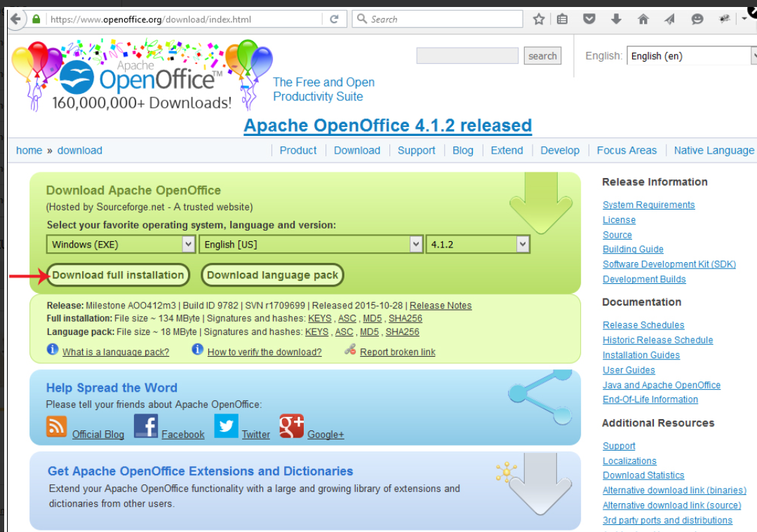This screenshot has width=757, height=532.
Task: Click the site search button
Action: coord(542,56)
